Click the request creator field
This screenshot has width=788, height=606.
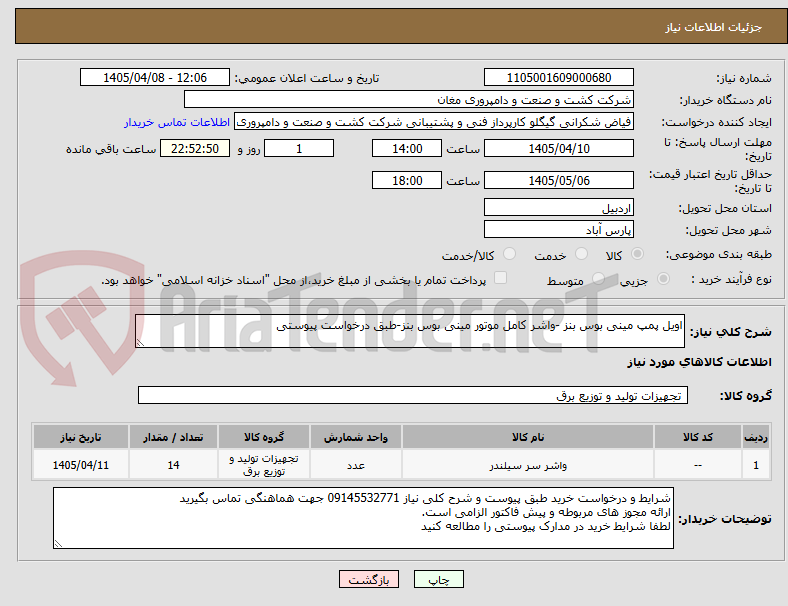tap(434, 122)
